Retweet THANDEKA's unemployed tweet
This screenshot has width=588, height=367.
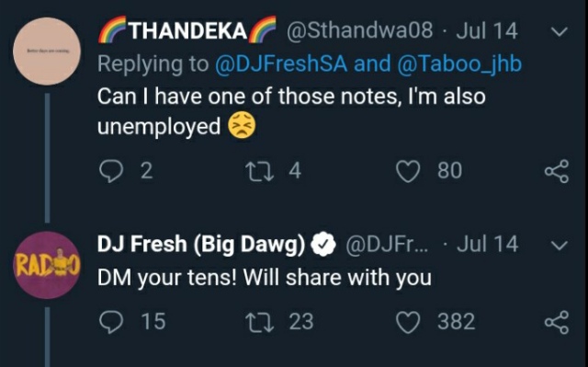point(259,171)
